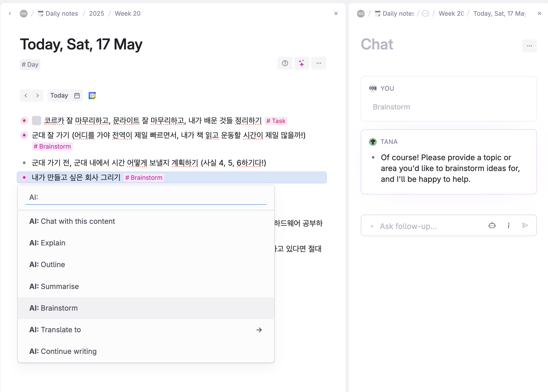This screenshot has height=392, width=548.
Task: Open the calendar date picker icon
Action: 77,96
